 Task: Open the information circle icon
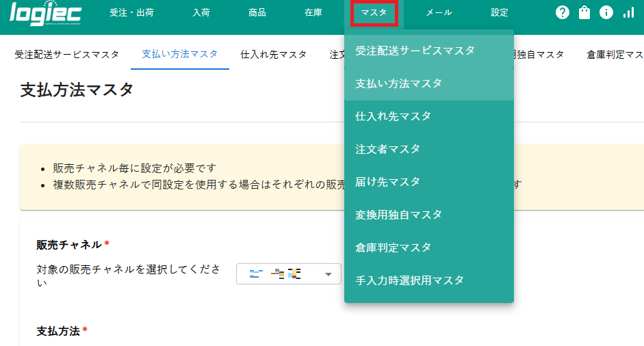606,13
